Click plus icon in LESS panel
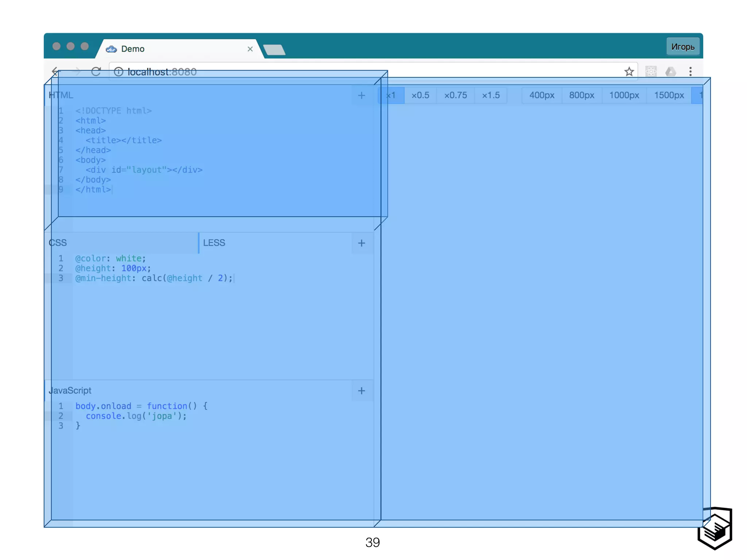The width and height of the screenshot is (747, 560). pyautogui.click(x=361, y=243)
